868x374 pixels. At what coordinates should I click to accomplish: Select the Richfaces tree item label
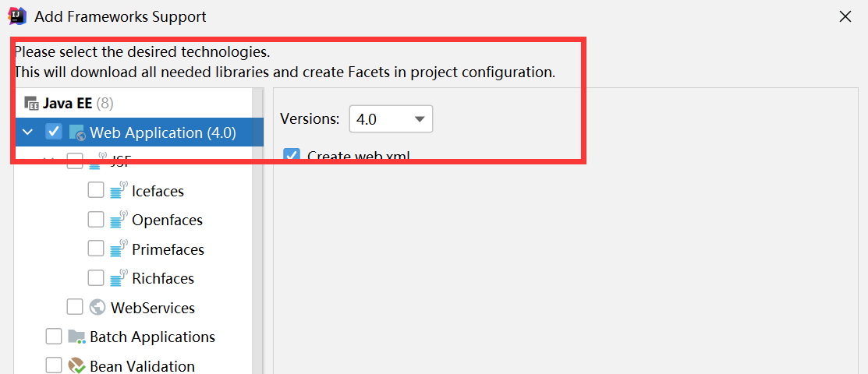163,278
